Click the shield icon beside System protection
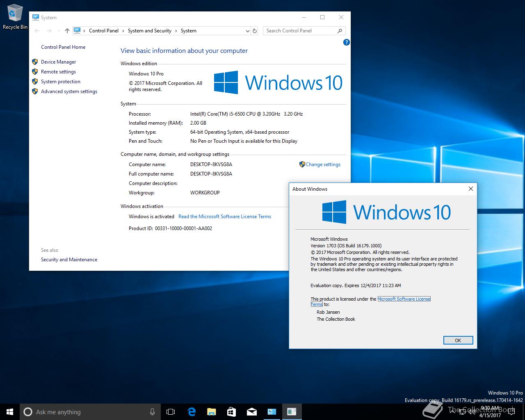Viewport: 525px width, 420px height. tap(35, 82)
